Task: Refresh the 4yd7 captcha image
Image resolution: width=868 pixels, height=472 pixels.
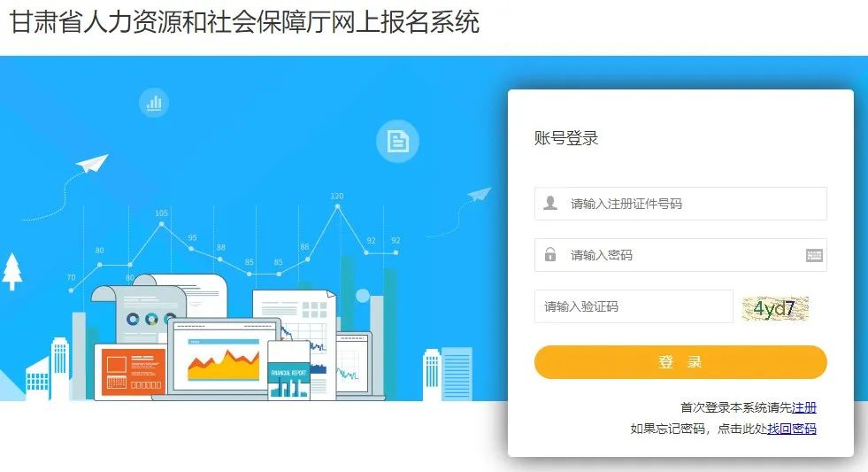Action: point(775,308)
